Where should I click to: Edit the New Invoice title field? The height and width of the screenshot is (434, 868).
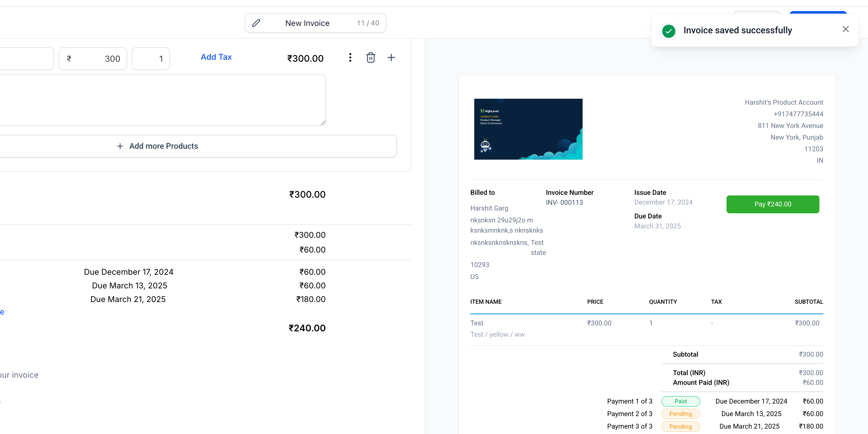[x=307, y=23]
